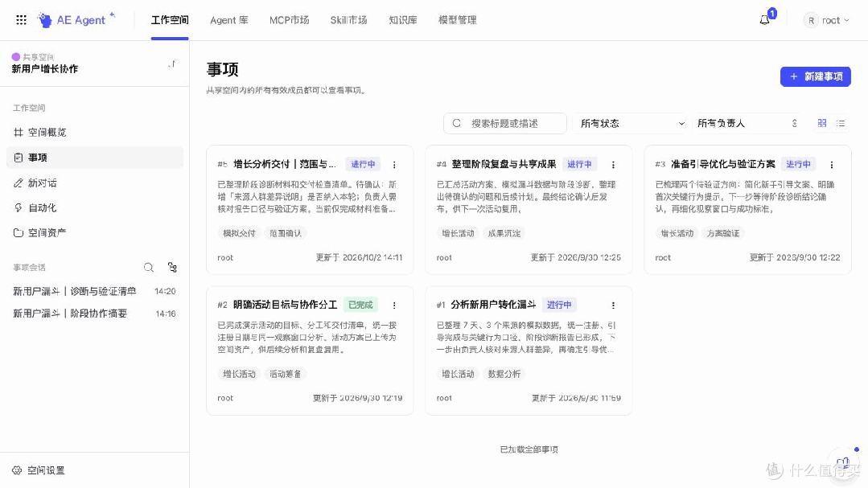The image size is (868, 488).
Task: Switch to list view
Action: coord(841,123)
